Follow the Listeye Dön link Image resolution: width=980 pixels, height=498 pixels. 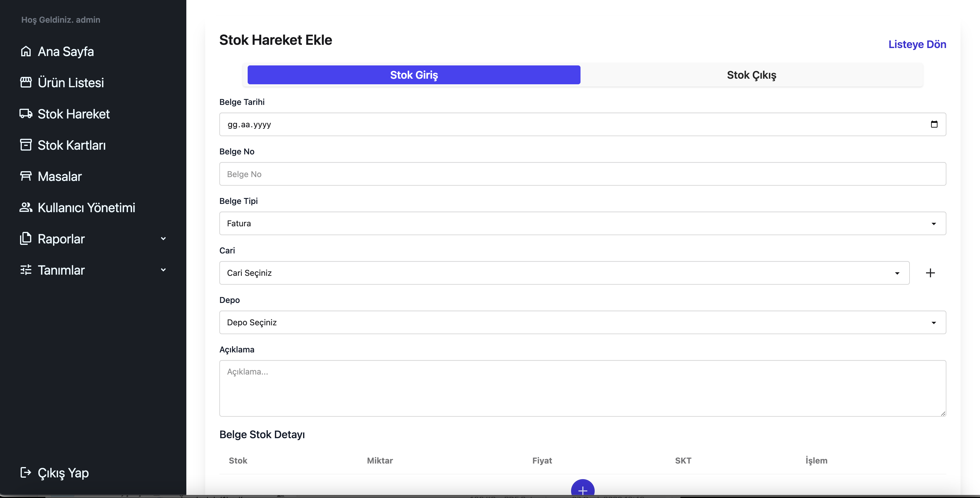pos(917,44)
